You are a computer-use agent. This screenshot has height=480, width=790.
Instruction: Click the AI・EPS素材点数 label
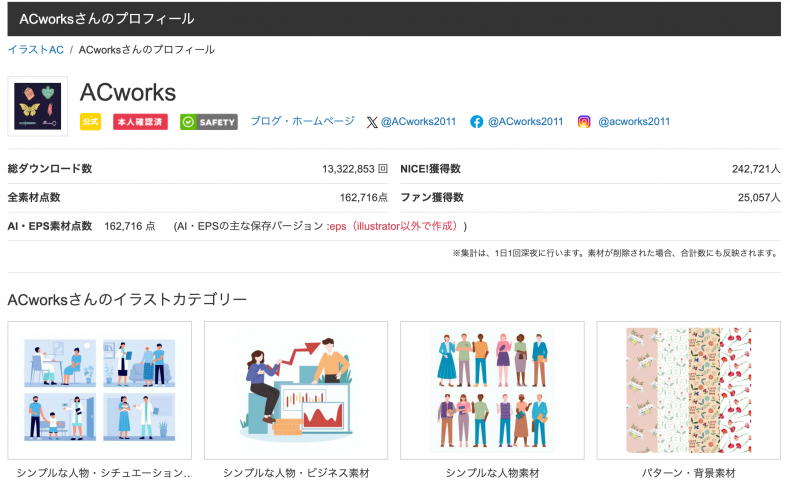(49, 226)
